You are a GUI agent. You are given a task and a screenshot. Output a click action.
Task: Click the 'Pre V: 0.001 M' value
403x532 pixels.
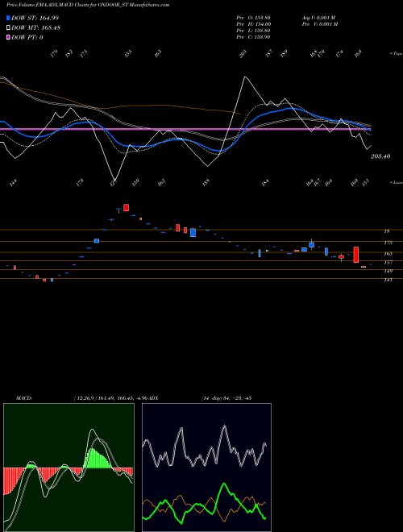tap(320, 23)
